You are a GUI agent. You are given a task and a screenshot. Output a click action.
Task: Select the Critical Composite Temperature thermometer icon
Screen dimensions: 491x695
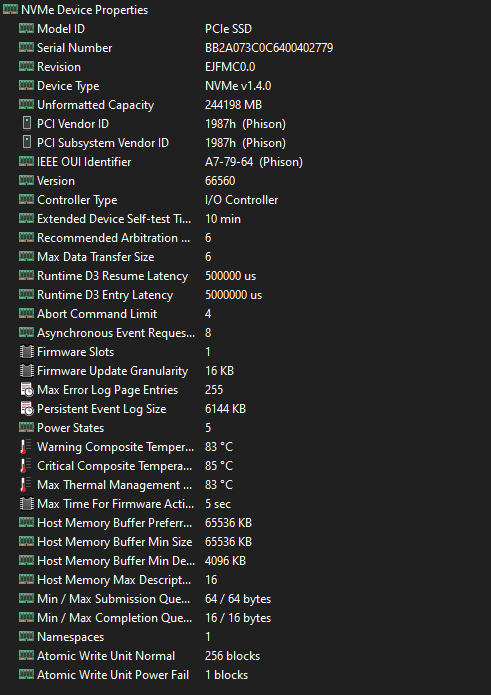coord(26,465)
